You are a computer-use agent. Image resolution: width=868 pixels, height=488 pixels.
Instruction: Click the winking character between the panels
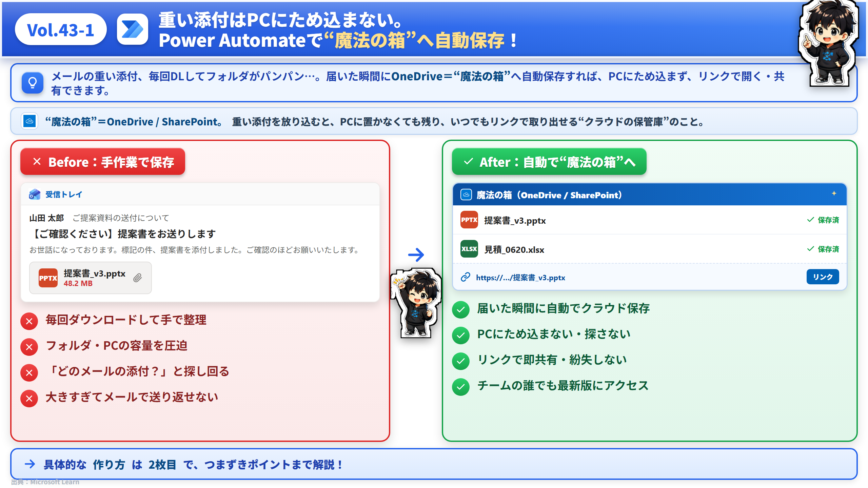(416, 303)
